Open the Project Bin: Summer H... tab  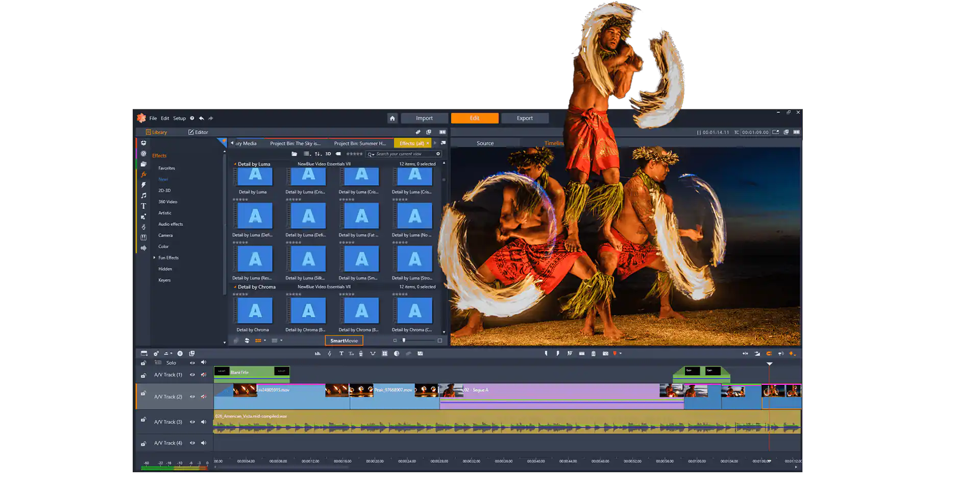point(359,143)
